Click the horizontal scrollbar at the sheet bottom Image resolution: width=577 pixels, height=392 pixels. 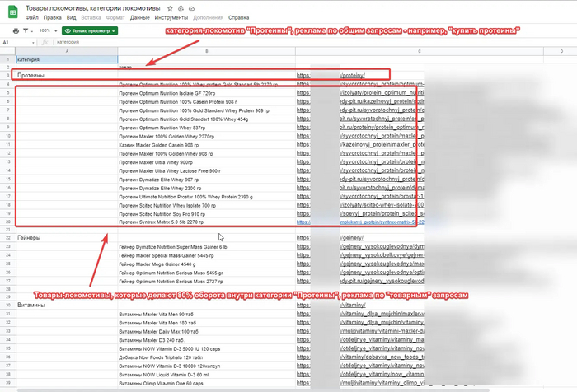coord(253,390)
